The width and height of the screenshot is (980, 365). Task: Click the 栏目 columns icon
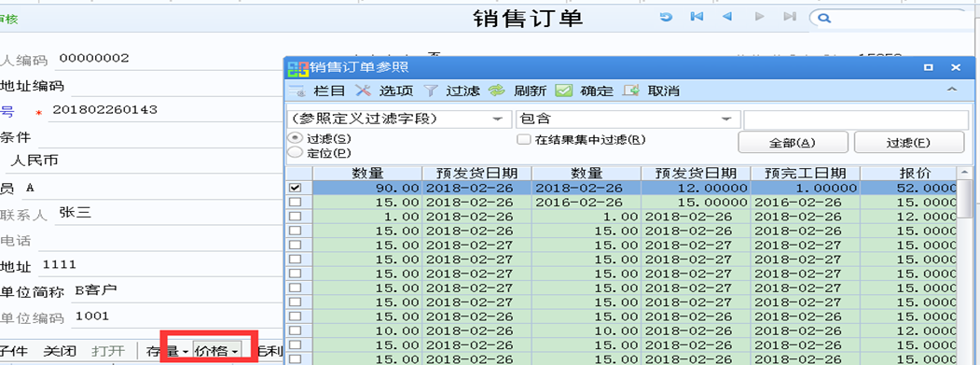coord(297,91)
